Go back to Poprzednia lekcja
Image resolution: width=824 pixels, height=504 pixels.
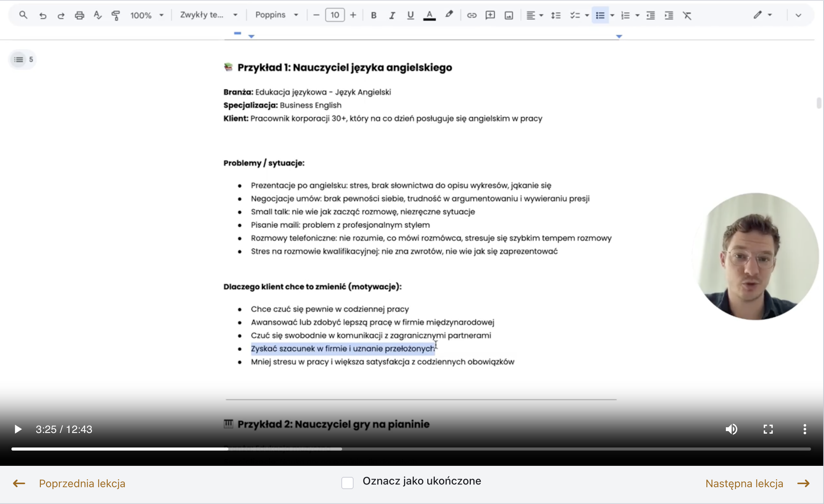[x=69, y=483]
